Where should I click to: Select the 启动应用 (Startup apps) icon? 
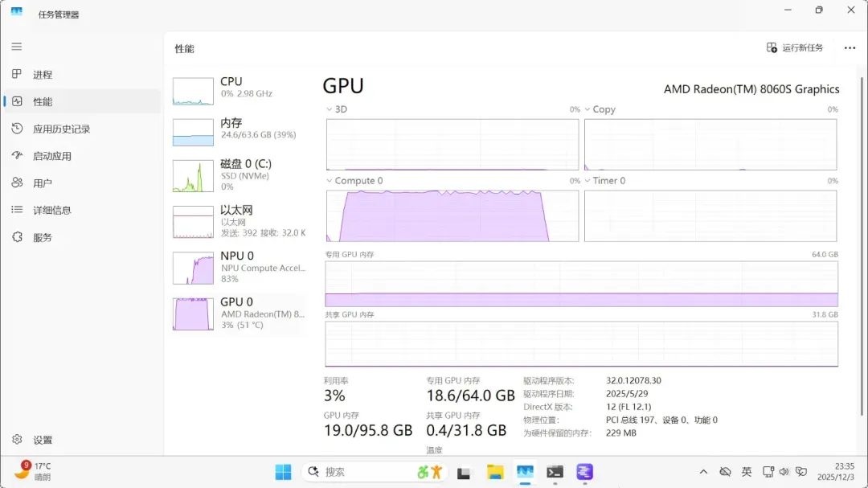coord(17,156)
